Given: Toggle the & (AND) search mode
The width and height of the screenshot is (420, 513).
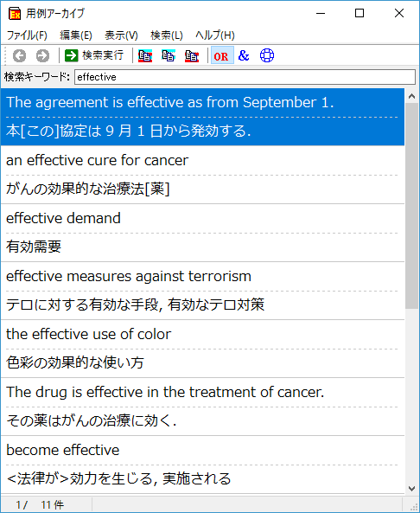Looking at the screenshot, I should point(244,55).
